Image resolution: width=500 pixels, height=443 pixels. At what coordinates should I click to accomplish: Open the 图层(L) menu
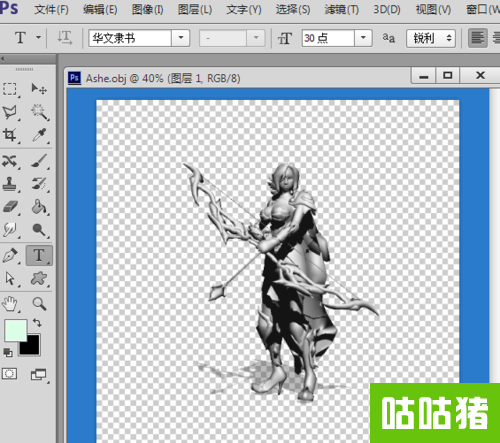[x=195, y=10]
